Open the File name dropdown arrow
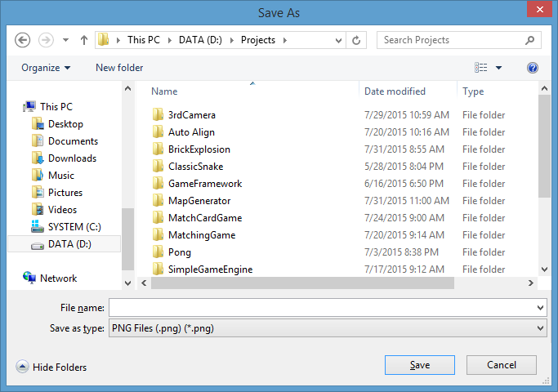Viewport: 558px width, 392px height. pos(540,307)
